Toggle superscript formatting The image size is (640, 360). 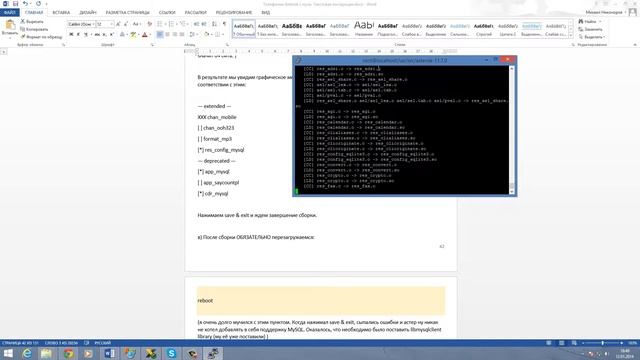(112, 35)
